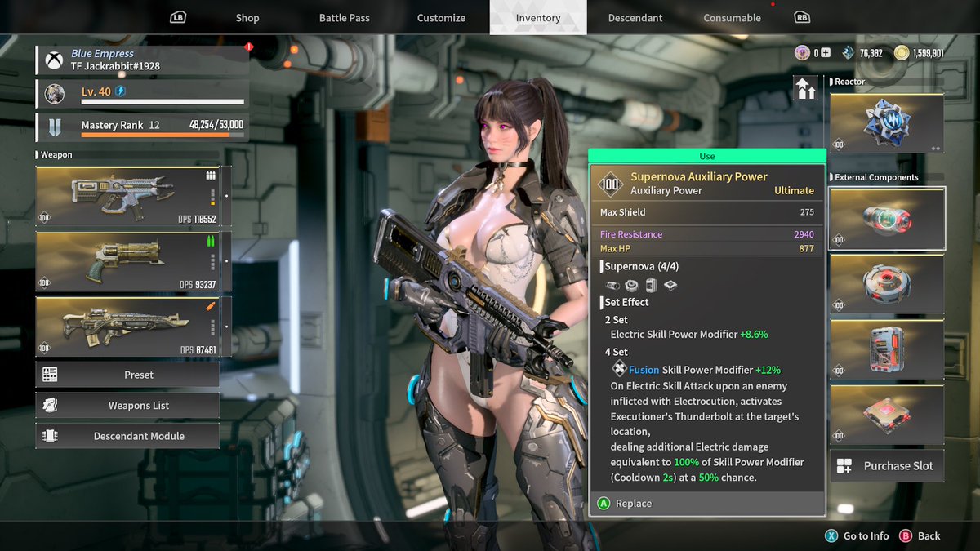
Task: Open the options dot beside the first weapon
Action: (x=226, y=196)
